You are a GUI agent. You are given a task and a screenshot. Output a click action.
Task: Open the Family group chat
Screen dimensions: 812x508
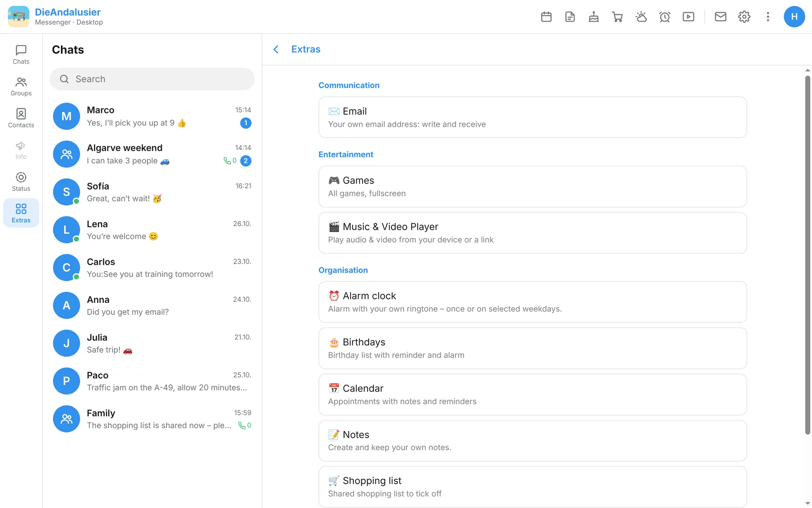(152, 419)
